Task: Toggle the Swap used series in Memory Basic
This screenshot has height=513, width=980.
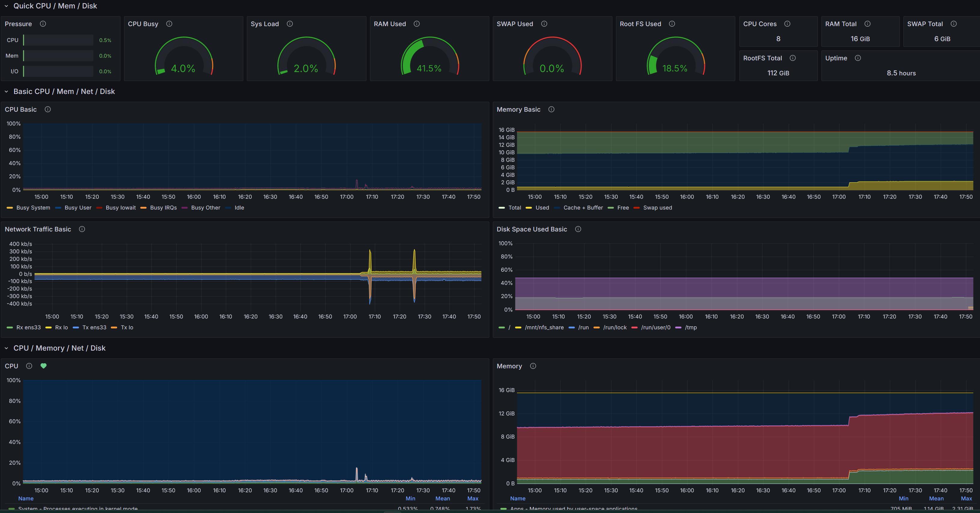Action: click(x=658, y=208)
